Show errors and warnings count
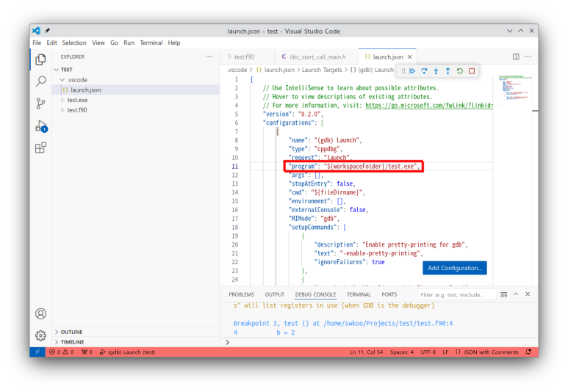This screenshot has height=392, width=568. (x=61, y=352)
